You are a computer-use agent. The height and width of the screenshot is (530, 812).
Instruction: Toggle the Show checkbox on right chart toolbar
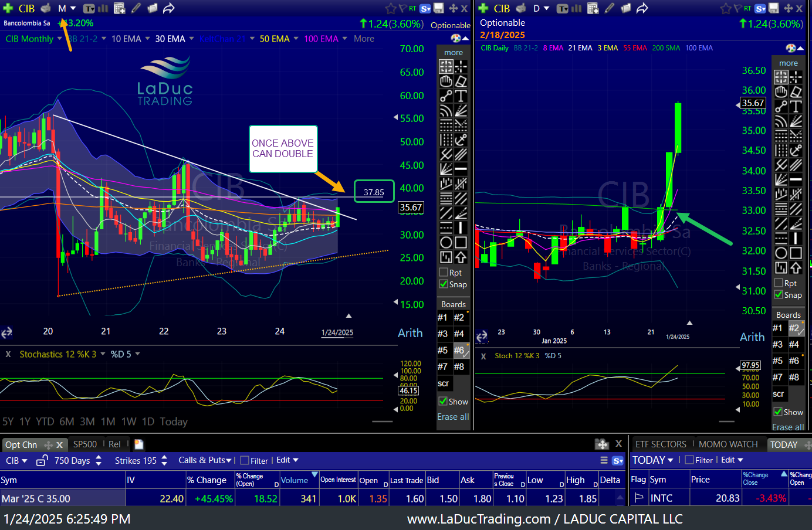coord(778,412)
